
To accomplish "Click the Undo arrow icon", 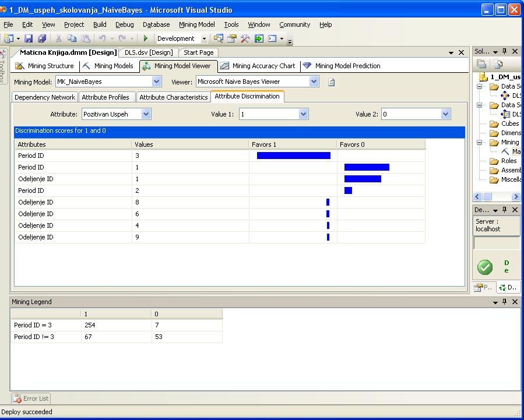I will click(102, 38).
